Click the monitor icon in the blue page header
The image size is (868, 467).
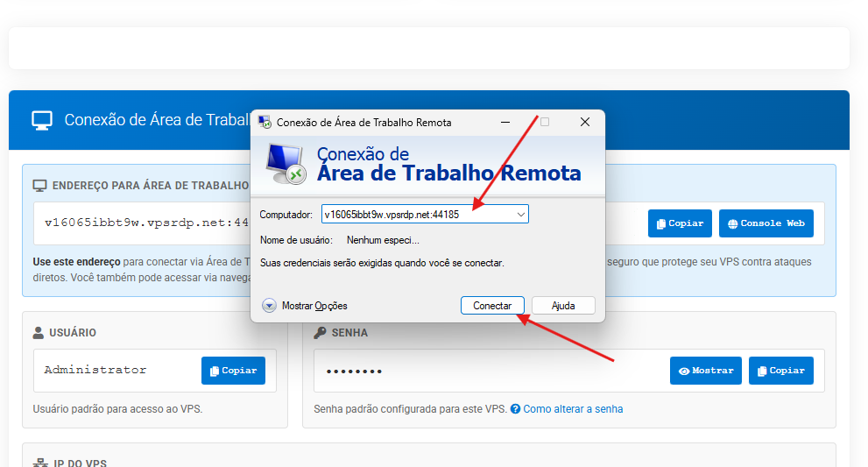pos(42,121)
